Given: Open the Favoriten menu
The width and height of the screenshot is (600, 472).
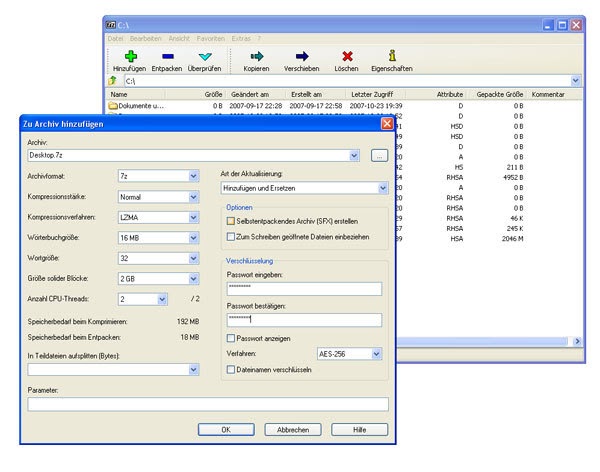Looking at the screenshot, I should coord(211,39).
